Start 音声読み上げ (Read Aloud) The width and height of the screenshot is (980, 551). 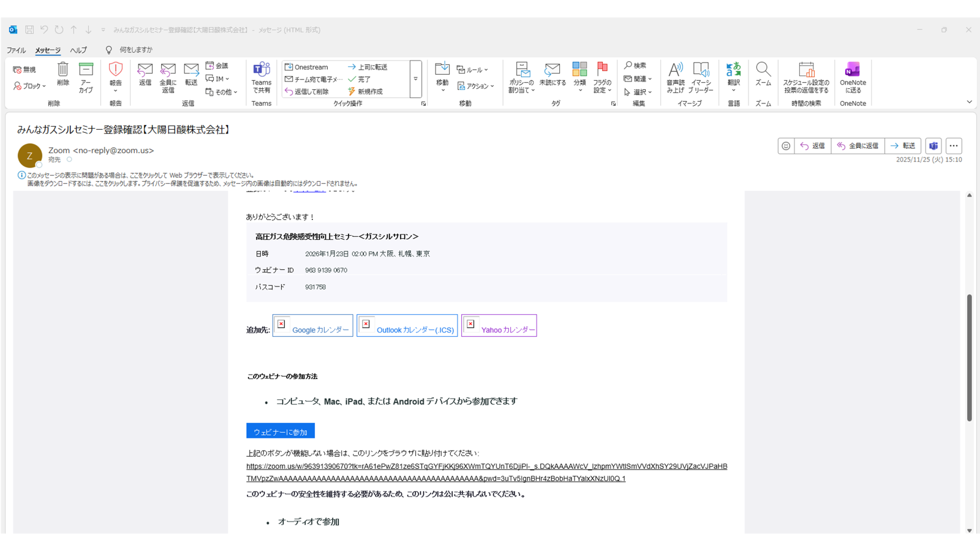coord(676,78)
